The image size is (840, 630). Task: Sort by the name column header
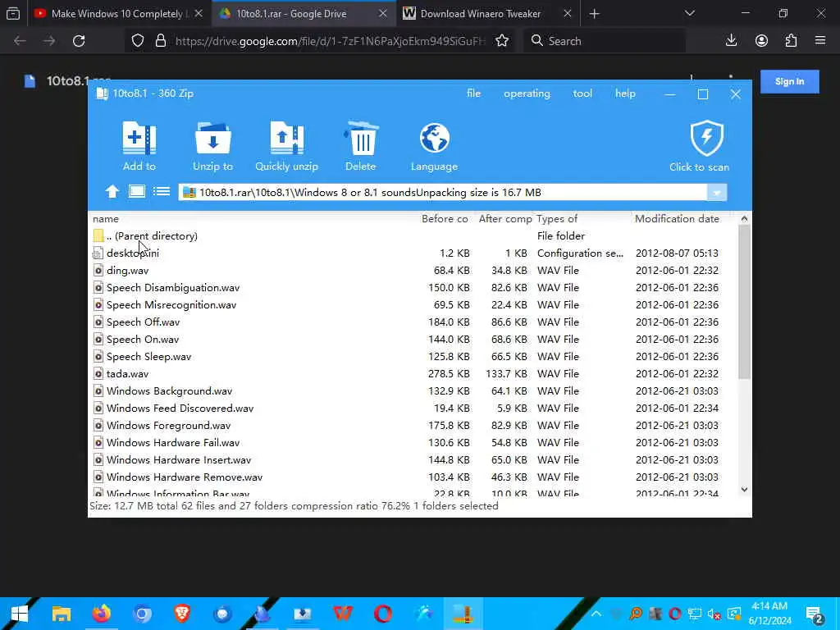click(106, 218)
